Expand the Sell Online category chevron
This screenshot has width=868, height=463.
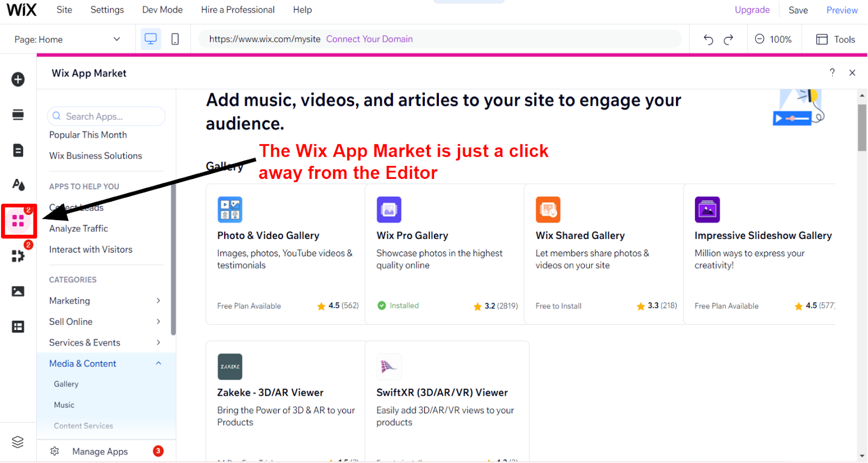coord(158,321)
